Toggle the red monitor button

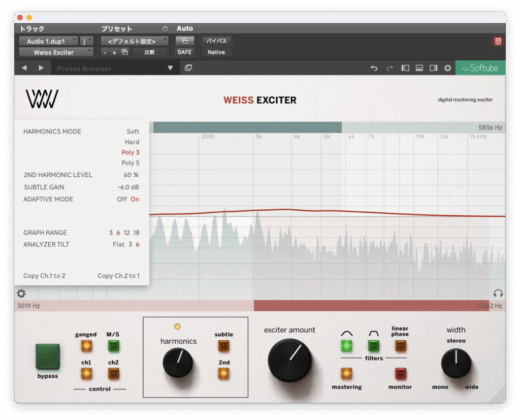[x=400, y=374]
